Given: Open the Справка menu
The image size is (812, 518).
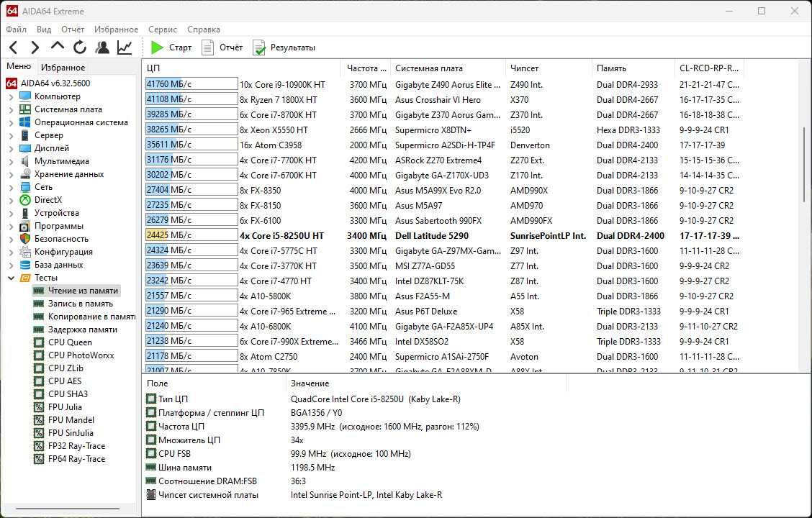Looking at the screenshot, I should (x=204, y=29).
